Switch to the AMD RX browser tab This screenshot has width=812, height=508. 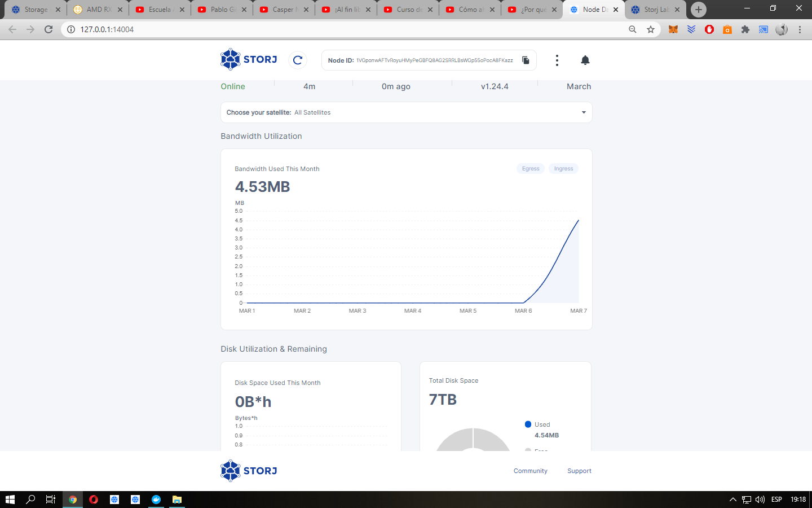98,10
